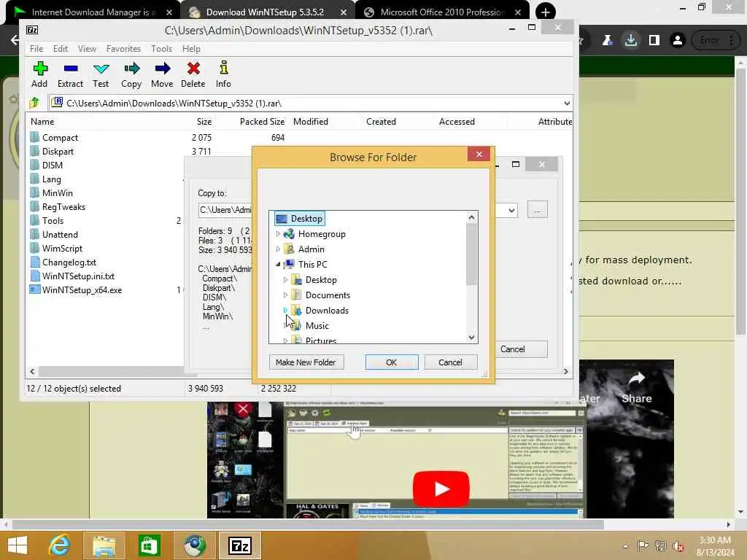747x560 pixels.
Task: Open File Explorer from the taskbar
Action: (x=104, y=545)
